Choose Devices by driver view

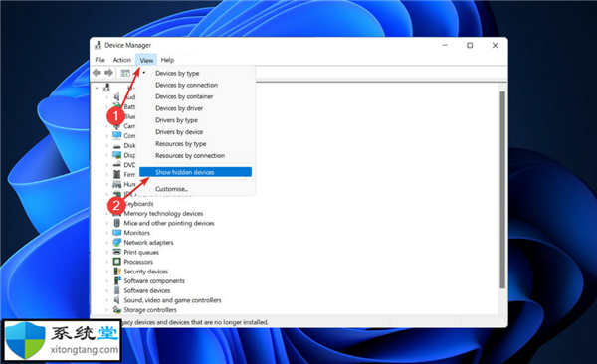pyautogui.click(x=196, y=108)
